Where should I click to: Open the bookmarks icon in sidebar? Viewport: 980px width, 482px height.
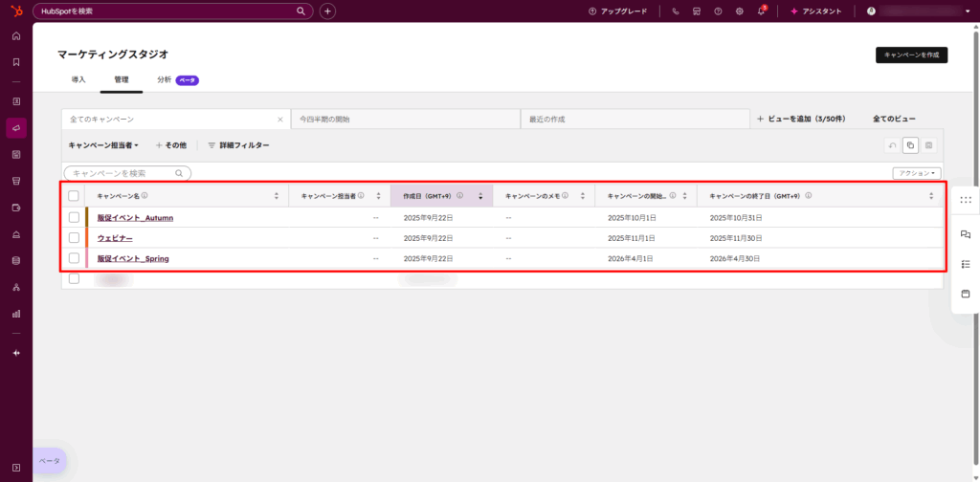16,62
